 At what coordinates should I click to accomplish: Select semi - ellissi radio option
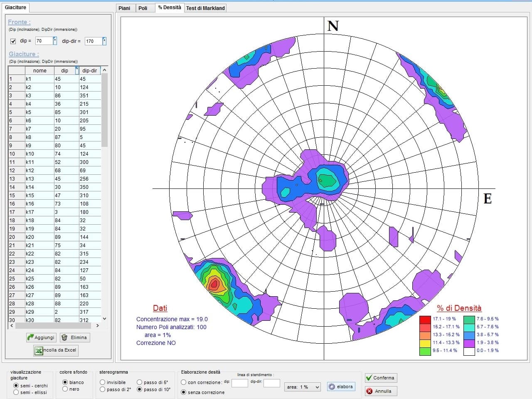16,392
